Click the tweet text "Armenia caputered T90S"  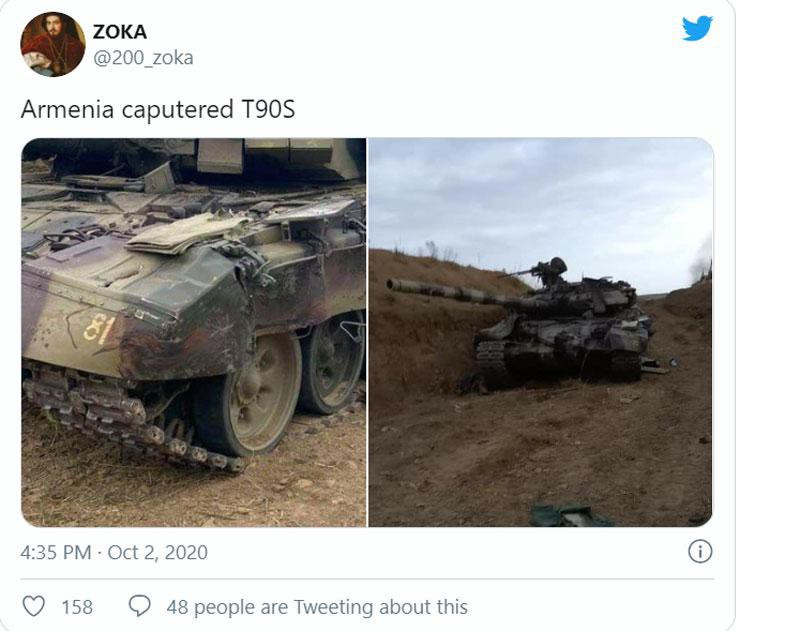point(158,110)
